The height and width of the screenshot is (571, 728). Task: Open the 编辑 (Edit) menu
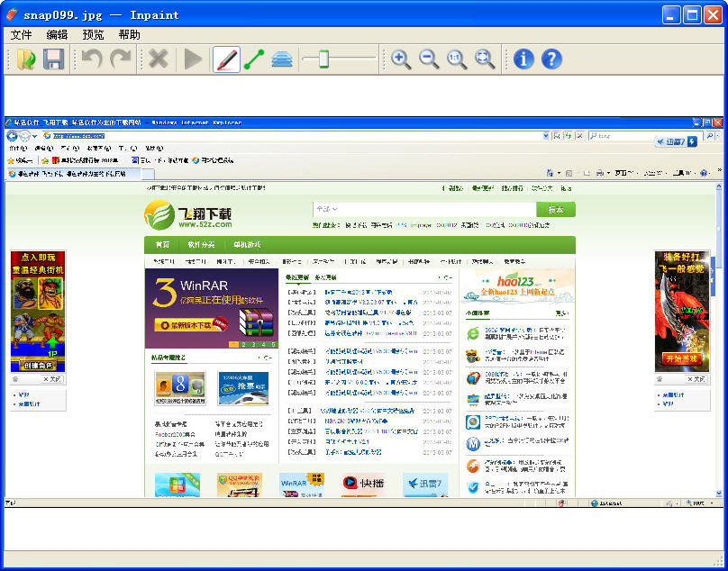57,35
